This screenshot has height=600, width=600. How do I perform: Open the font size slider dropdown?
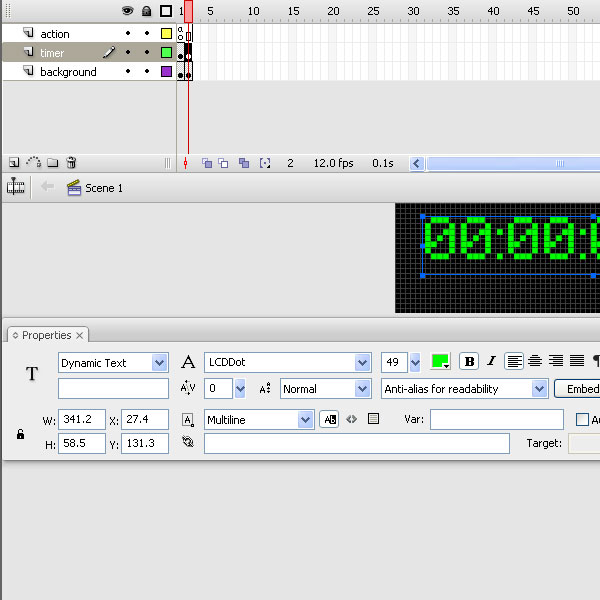pyautogui.click(x=415, y=362)
